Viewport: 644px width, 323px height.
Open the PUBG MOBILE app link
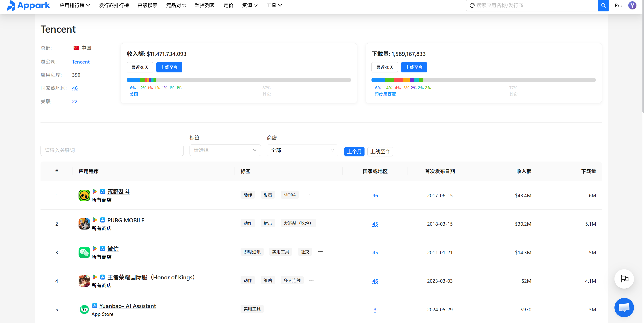pyautogui.click(x=126, y=220)
